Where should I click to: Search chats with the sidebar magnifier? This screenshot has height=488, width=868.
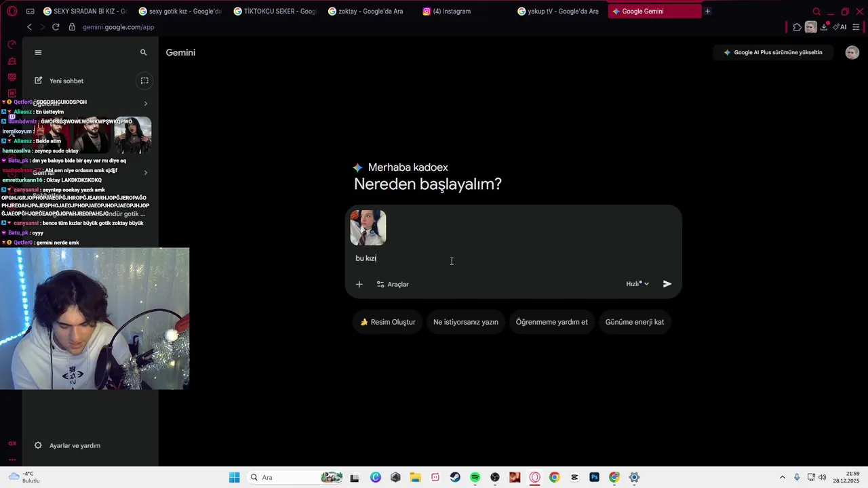143,52
